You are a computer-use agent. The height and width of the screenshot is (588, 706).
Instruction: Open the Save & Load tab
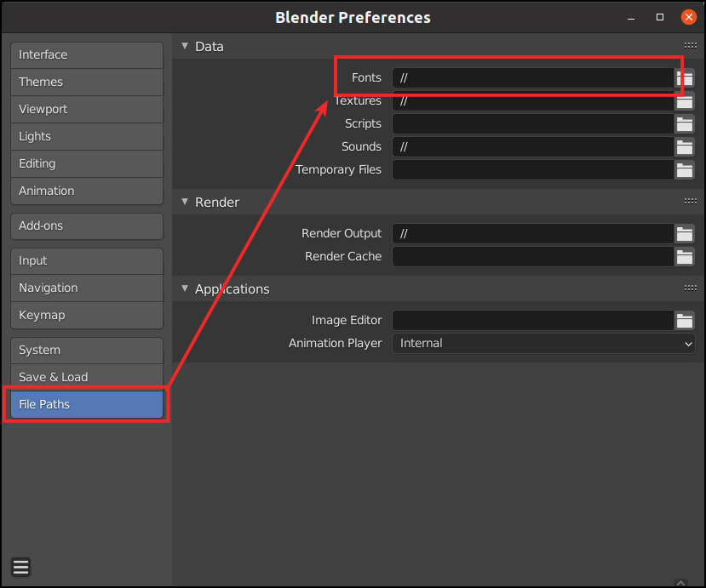[x=87, y=377]
